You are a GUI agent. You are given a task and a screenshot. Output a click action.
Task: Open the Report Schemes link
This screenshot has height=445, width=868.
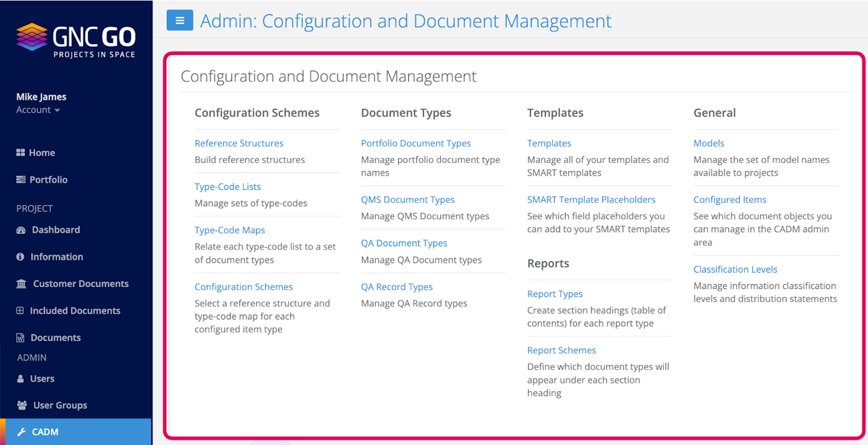point(561,350)
